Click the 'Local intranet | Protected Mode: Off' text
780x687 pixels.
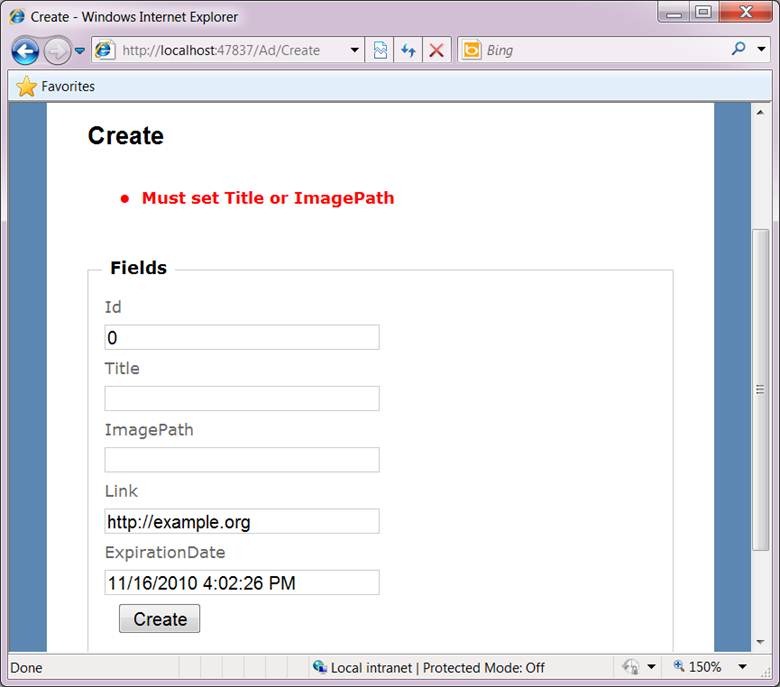[x=438, y=668]
